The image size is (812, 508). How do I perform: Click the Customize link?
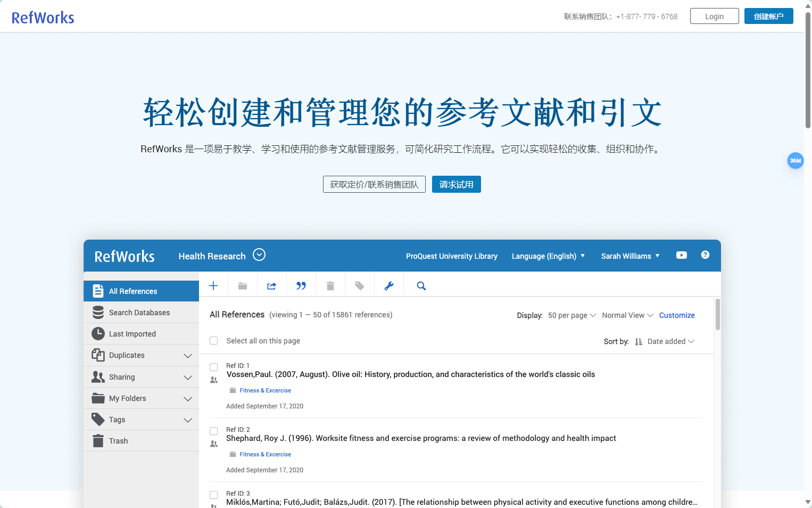tap(677, 315)
